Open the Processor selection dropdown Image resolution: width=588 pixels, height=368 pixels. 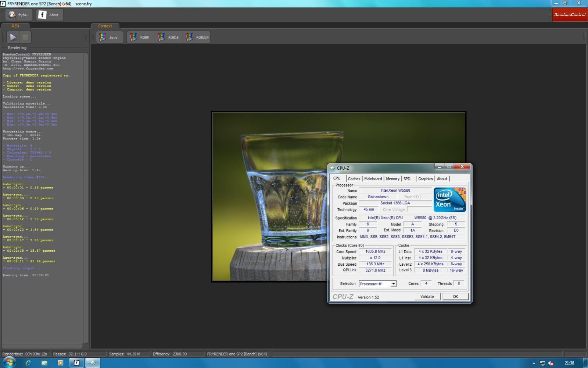tap(393, 284)
